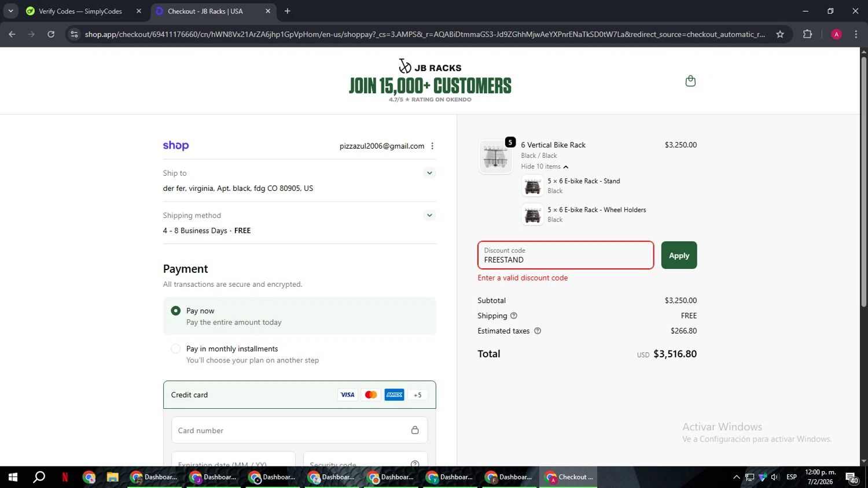Open the notification center icon
Screen dimensions: 868x488
[x=852, y=478]
